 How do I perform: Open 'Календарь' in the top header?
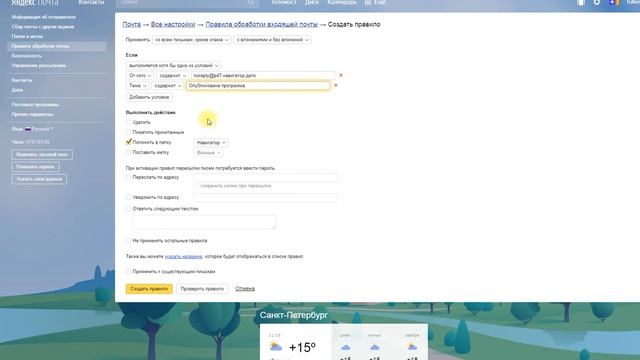click(342, 2)
